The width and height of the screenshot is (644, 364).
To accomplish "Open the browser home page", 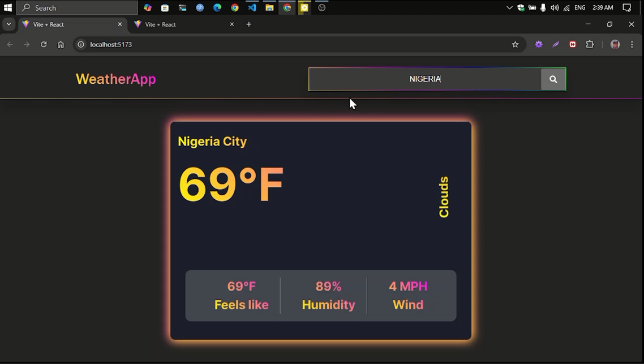I will pos(61,44).
